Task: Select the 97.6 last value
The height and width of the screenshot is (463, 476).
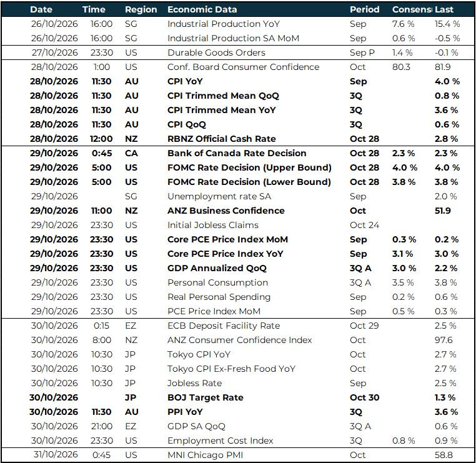Action: tap(444, 340)
